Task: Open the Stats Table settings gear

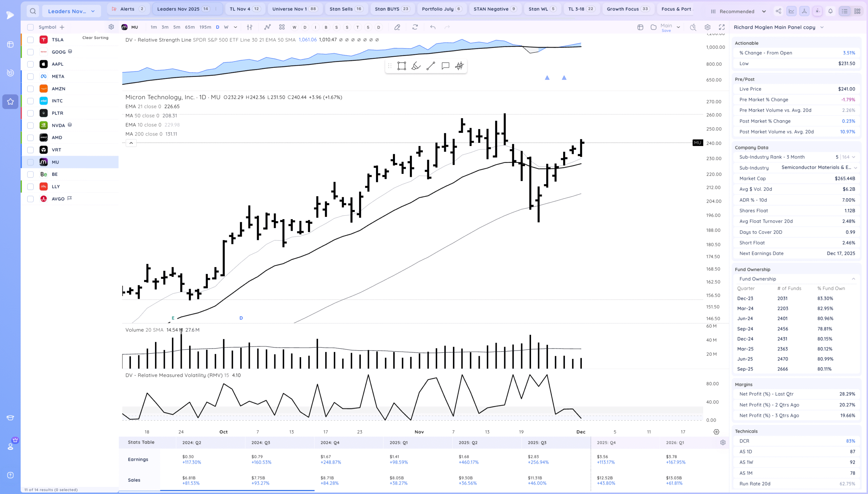Action: 723,442
